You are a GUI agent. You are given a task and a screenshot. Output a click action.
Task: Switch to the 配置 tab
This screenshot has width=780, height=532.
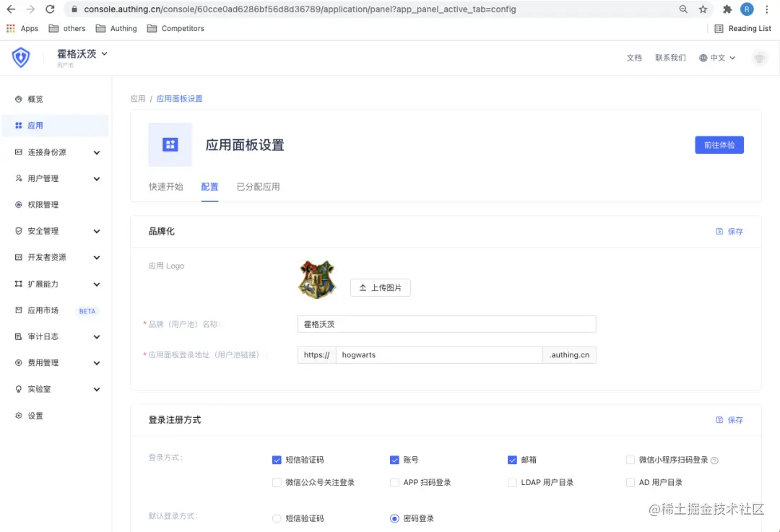coord(209,187)
